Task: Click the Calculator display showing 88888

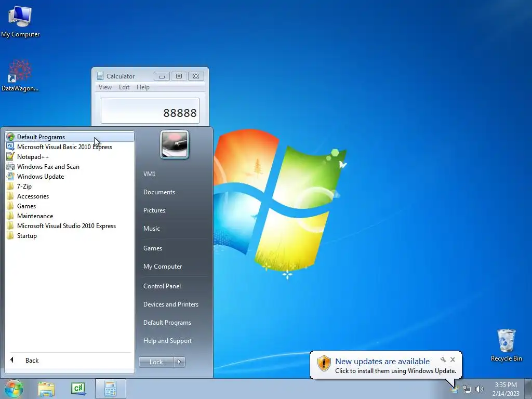Action: point(150,111)
